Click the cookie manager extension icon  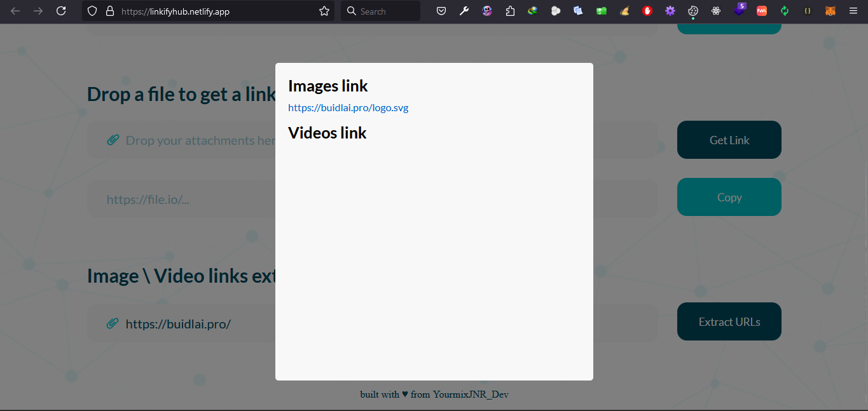tap(693, 11)
